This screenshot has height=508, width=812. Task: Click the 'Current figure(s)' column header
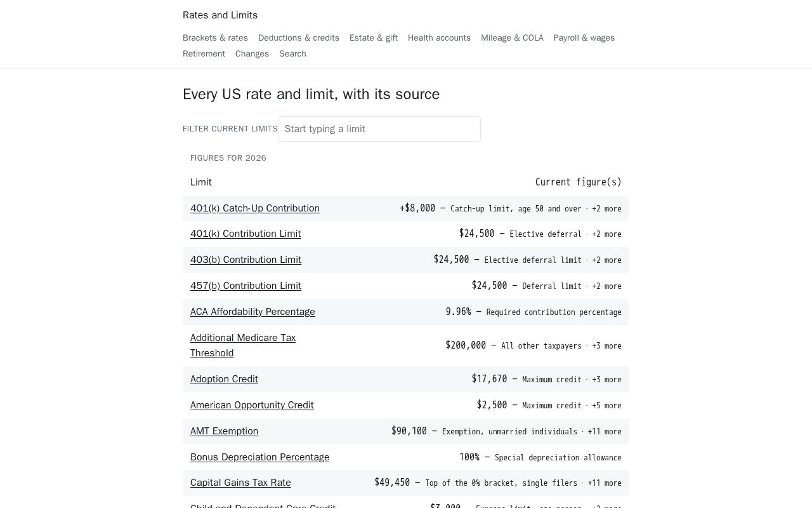click(x=579, y=182)
